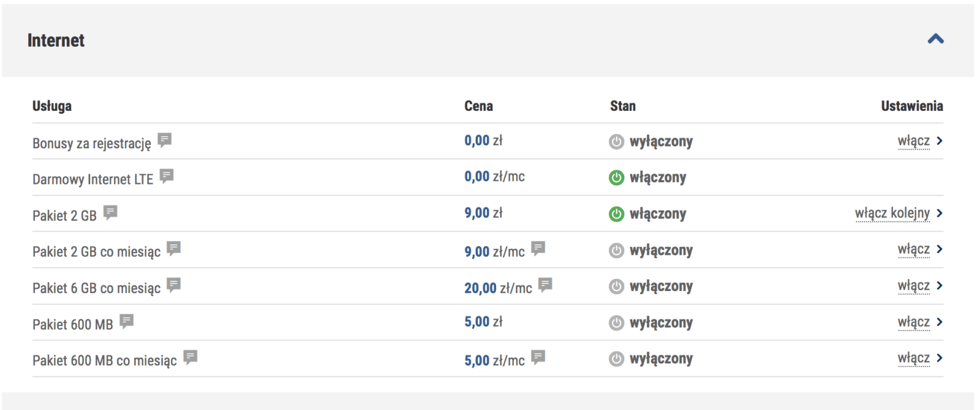980x410 pixels.
Task: Click the Internet section heading
Action: (x=56, y=40)
